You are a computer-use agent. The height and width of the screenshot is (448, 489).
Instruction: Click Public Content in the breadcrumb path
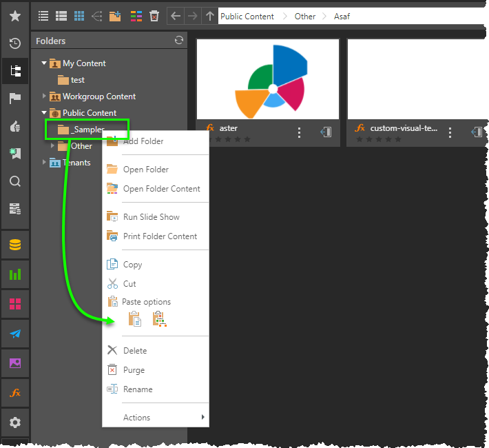[247, 16]
